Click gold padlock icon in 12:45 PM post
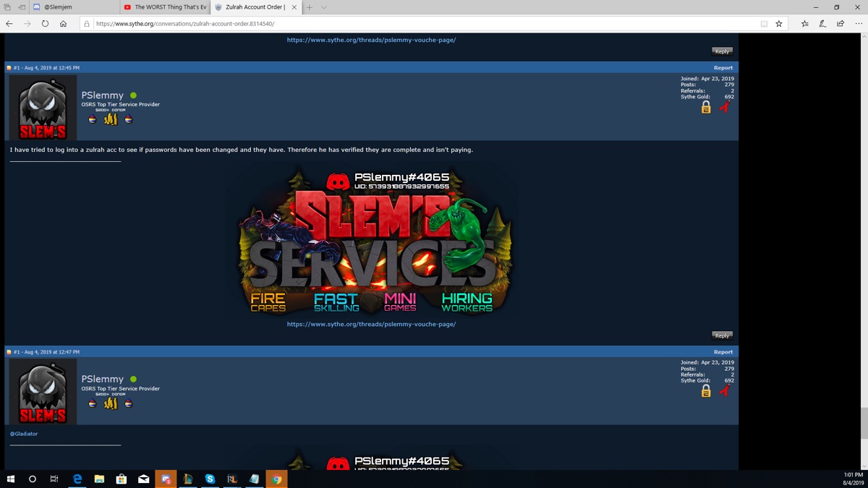The height and width of the screenshot is (488, 868). coord(706,108)
